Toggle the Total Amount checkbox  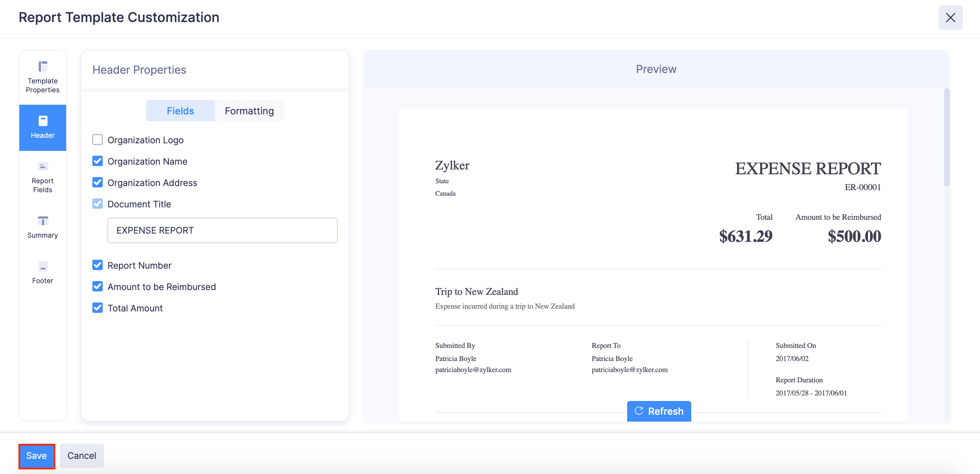[98, 308]
